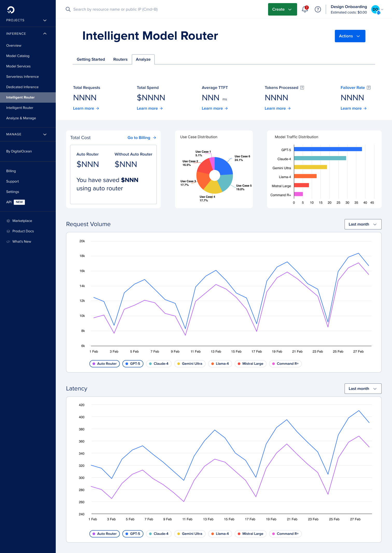Switch to the Routers tab

tap(120, 59)
